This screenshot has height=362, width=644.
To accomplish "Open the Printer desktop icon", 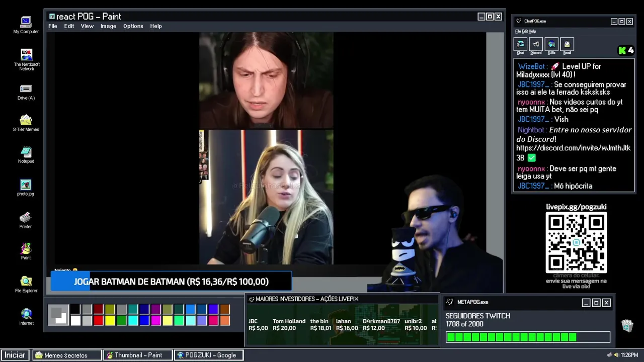I will coord(26,220).
